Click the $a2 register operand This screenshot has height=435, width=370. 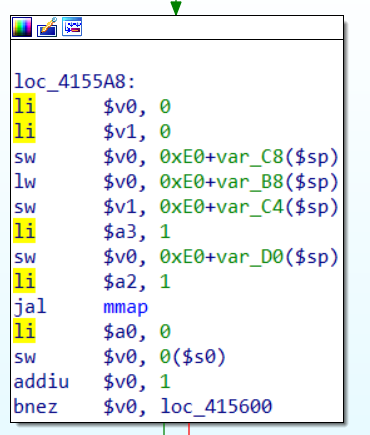tap(121, 282)
